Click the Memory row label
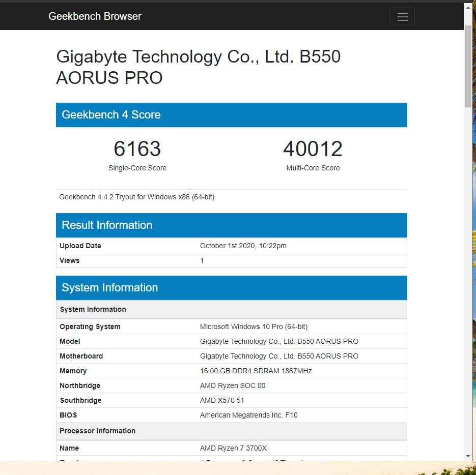476x475 pixels. [x=73, y=371]
